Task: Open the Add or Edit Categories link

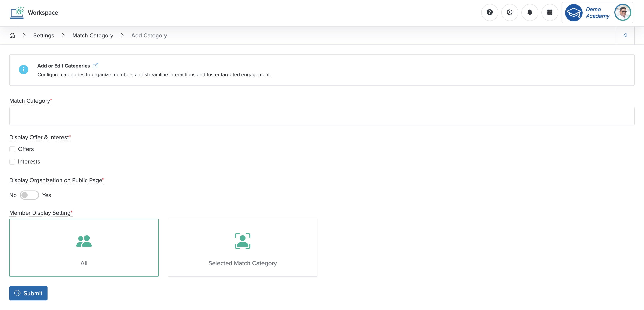Action: click(x=63, y=66)
